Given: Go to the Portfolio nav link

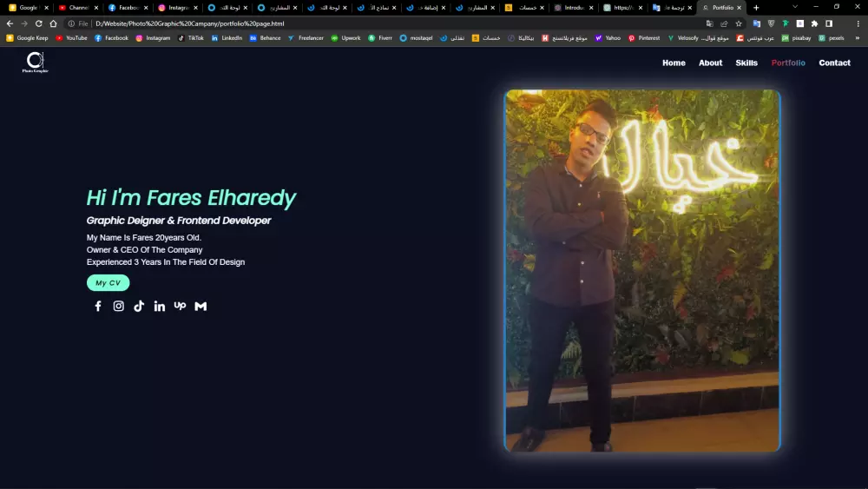Looking at the screenshot, I should [788, 63].
